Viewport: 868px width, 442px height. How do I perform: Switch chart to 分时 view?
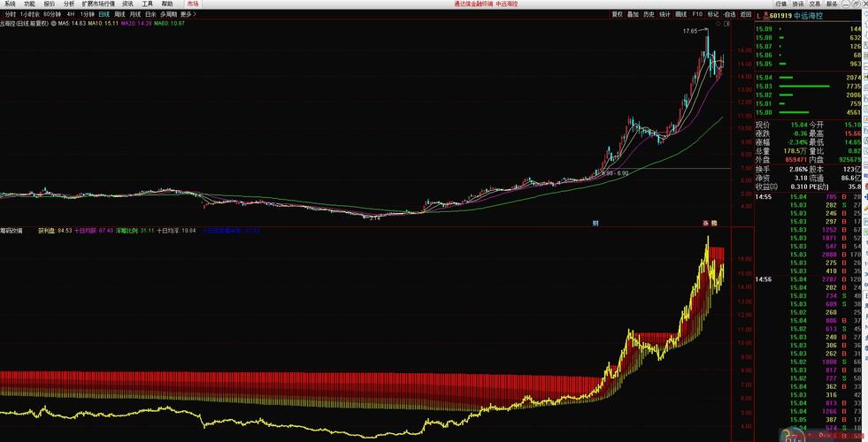(x=10, y=15)
